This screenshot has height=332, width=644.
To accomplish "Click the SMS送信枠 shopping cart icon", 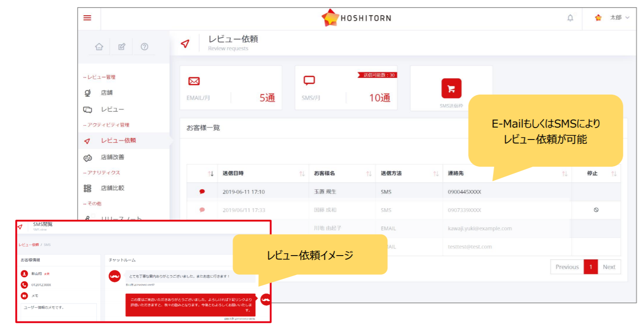I will click(x=451, y=88).
